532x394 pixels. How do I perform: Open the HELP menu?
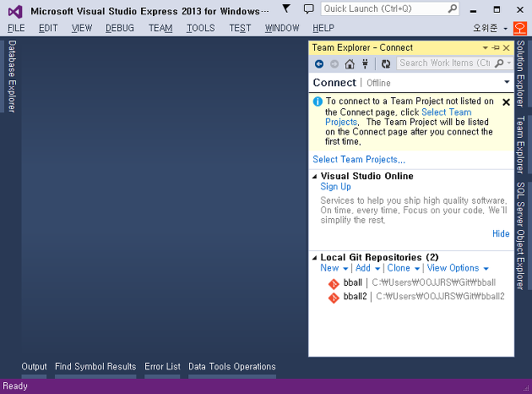click(323, 28)
